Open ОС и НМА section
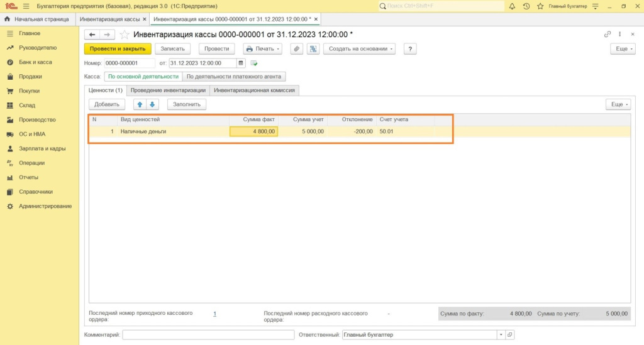This screenshot has width=644, height=345. click(32, 134)
